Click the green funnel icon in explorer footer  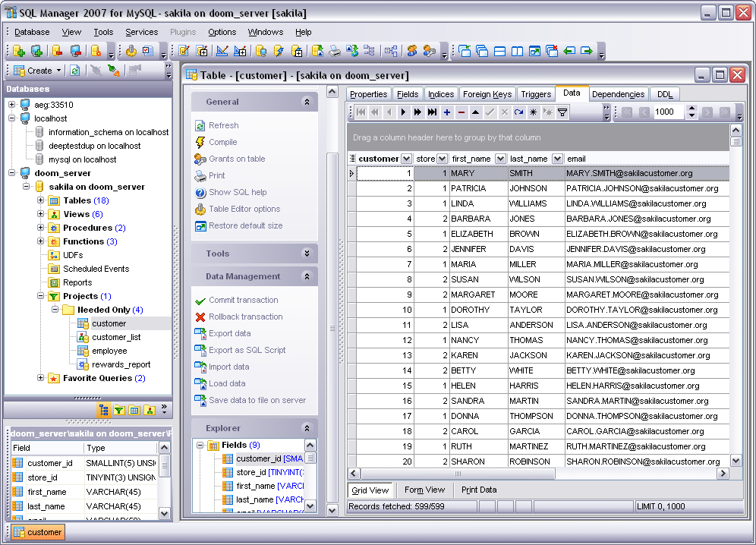point(119,410)
